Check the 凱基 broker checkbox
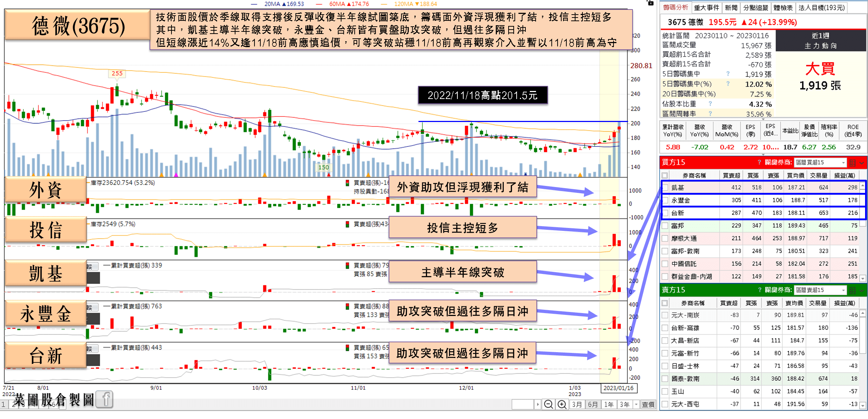The width and height of the screenshot is (868, 419). pyautogui.click(x=665, y=188)
